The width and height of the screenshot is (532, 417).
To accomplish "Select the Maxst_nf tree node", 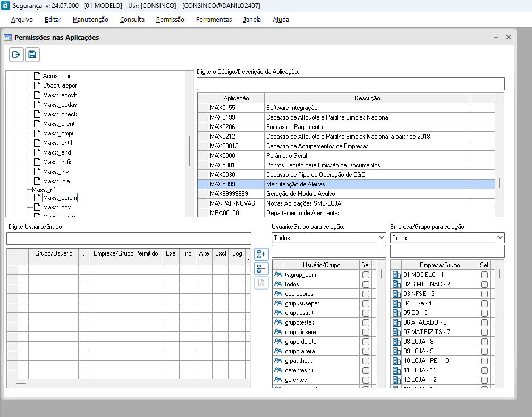I will (44, 189).
